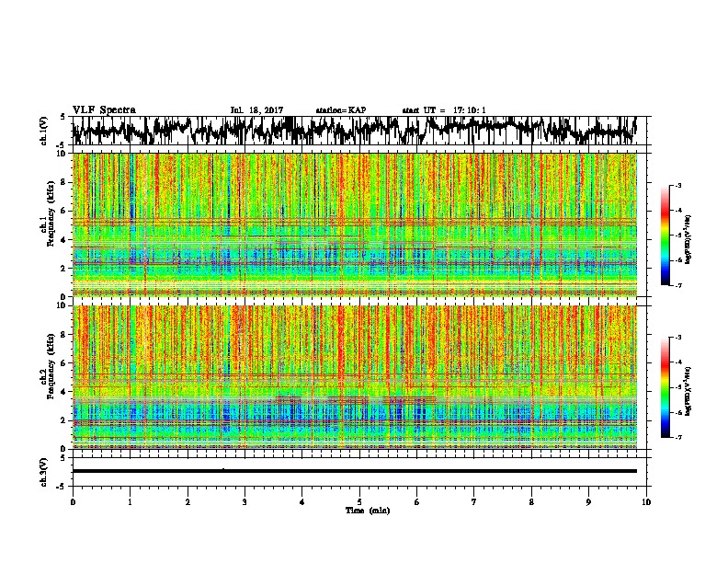
Task: Click the 2 minute tick label
Action: click(x=188, y=502)
